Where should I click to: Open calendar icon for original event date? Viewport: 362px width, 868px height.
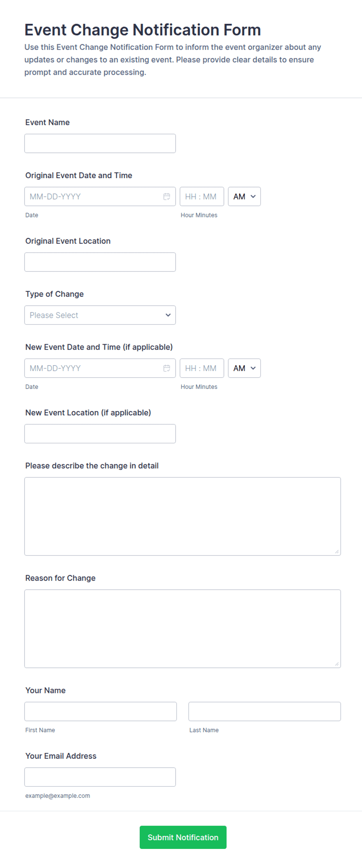(167, 196)
